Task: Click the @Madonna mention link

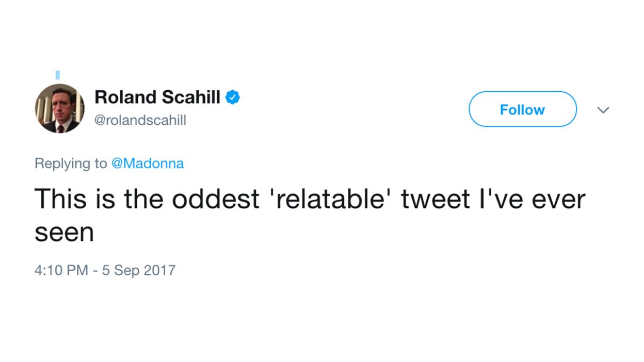Action: pyautogui.click(x=148, y=163)
